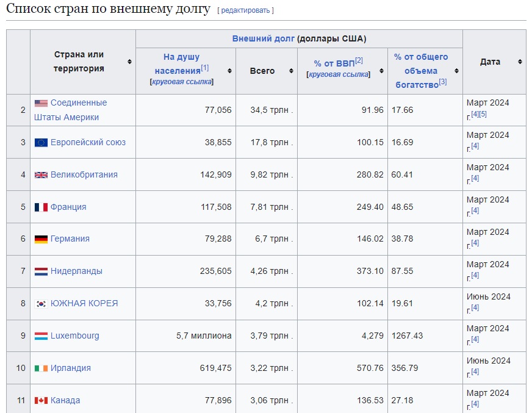Open 'круговая ссылка' under 'На душу населения'
This screenshot has width=532, height=413.
click(182, 82)
